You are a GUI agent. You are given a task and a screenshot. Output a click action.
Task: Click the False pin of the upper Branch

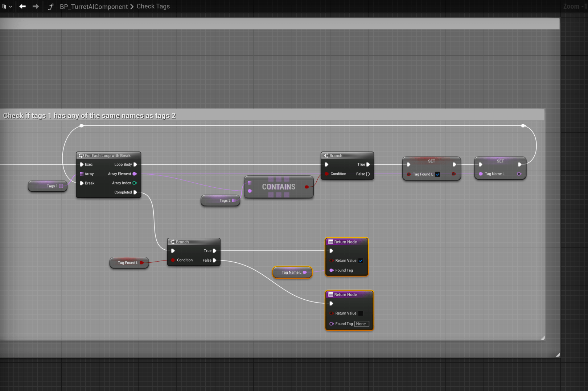[x=368, y=174]
